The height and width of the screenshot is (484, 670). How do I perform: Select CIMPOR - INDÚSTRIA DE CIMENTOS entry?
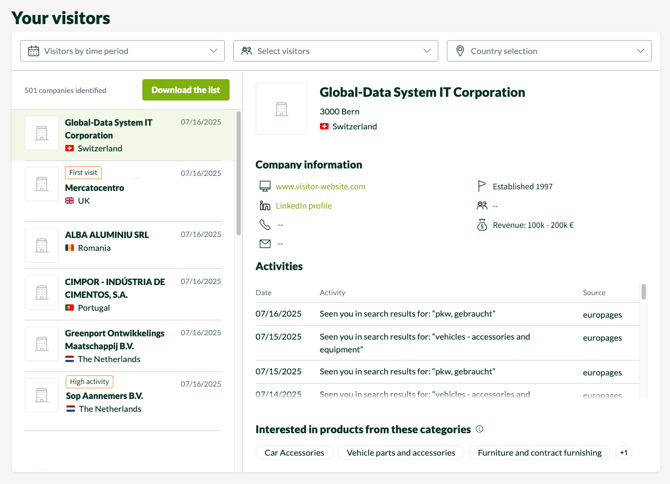point(123,294)
